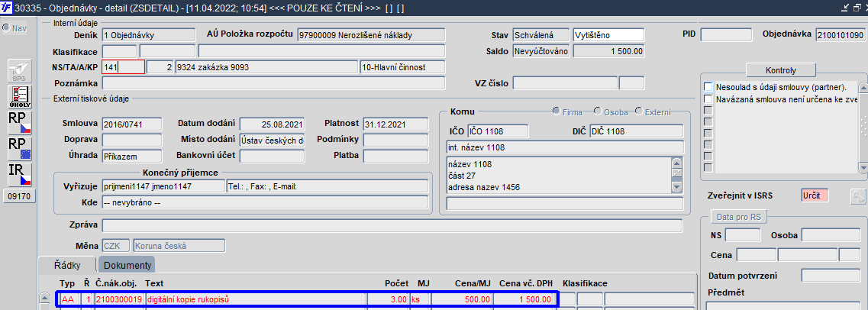Click the RP icon with Czech flag
Screen dimensions: 868x310
tap(19, 123)
